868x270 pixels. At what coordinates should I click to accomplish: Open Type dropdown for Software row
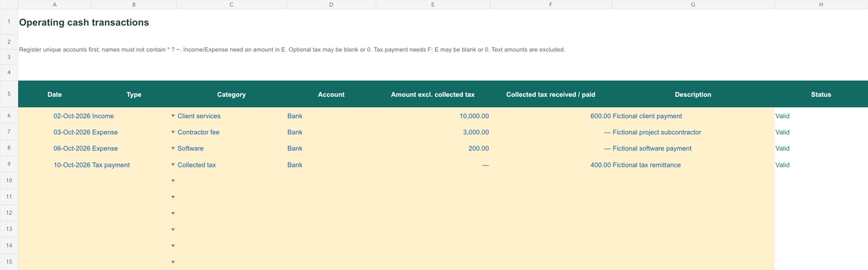click(x=173, y=148)
